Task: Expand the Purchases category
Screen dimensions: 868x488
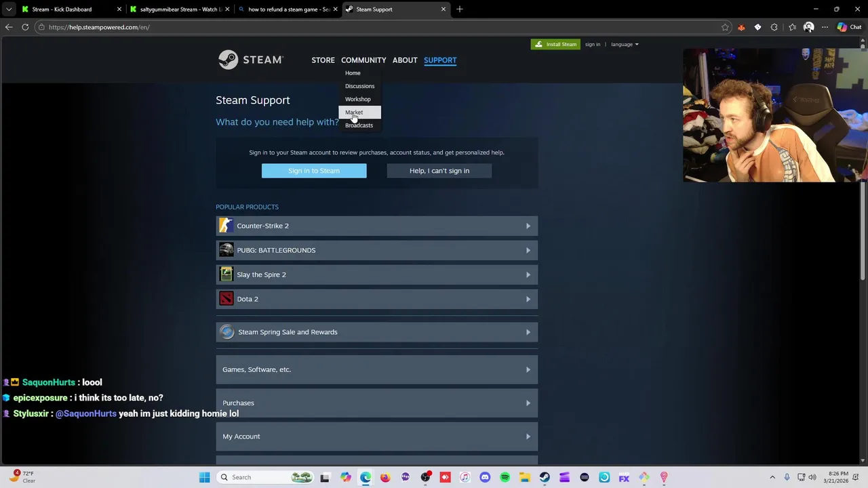Action: click(376, 403)
